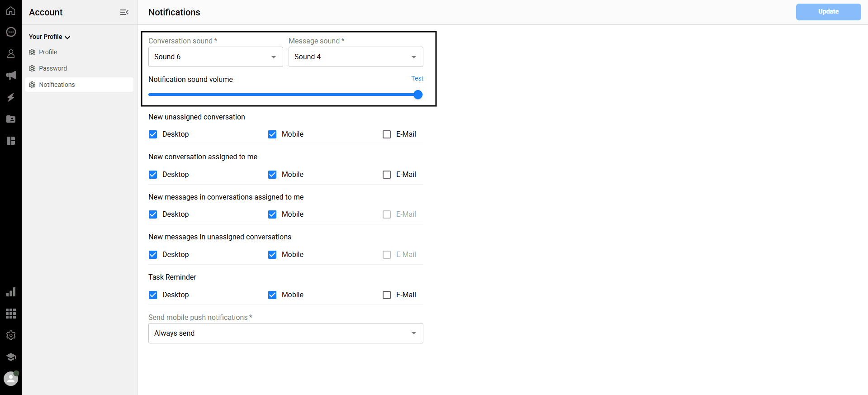This screenshot has width=868, height=395.
Task: Open the Conversation sound dropdown
Action: click(x=216, y=57)
